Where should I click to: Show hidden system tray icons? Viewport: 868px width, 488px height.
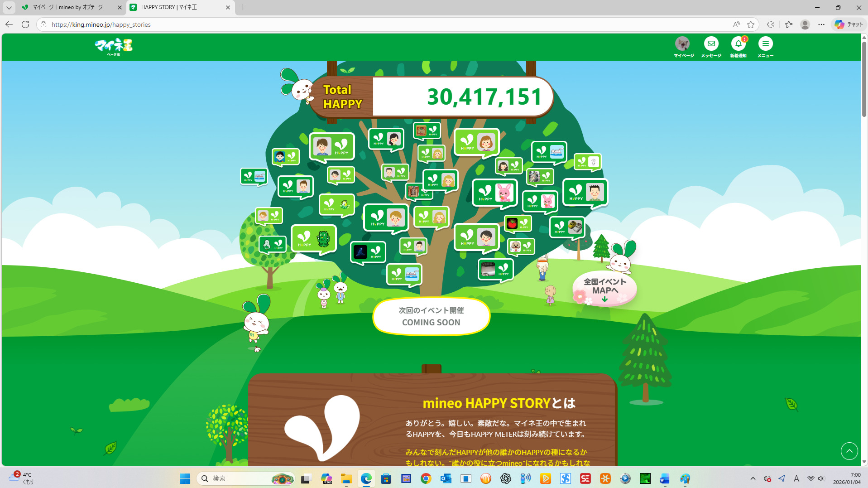click(753, 478)
